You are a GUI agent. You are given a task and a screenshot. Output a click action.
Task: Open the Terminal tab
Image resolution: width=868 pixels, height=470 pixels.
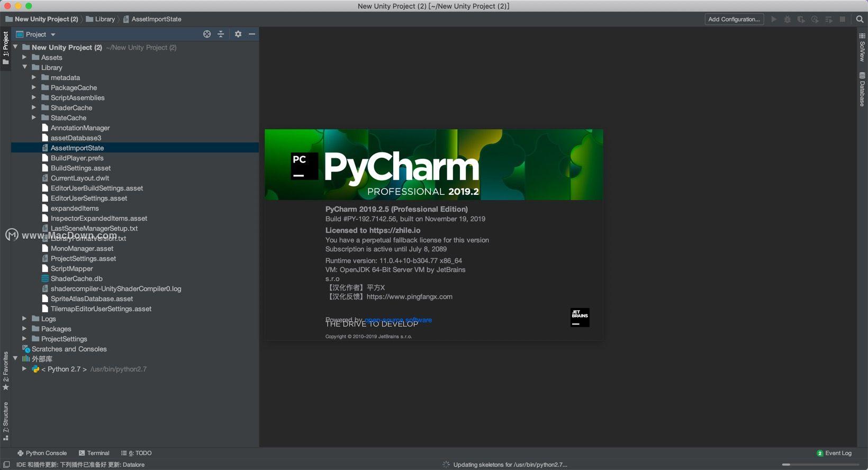[94, 453]
